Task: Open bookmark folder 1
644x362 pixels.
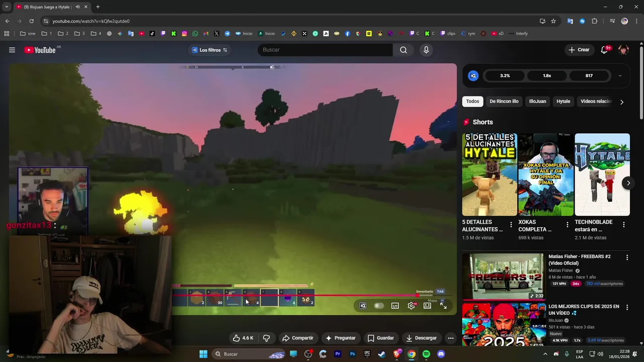Action: 47,34
